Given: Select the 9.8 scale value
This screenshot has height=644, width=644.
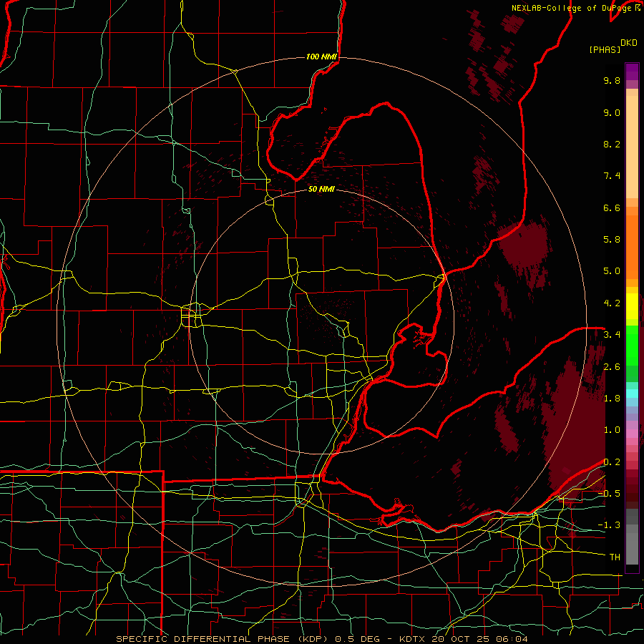Looking at the screenshot, I should pos(612,80).
